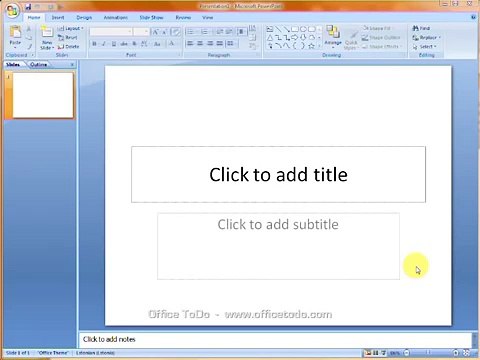Click the subtitle placeholder text
The height and width of the screenshot is (360, 480).
pyautogui.click(x=278, y=224)
